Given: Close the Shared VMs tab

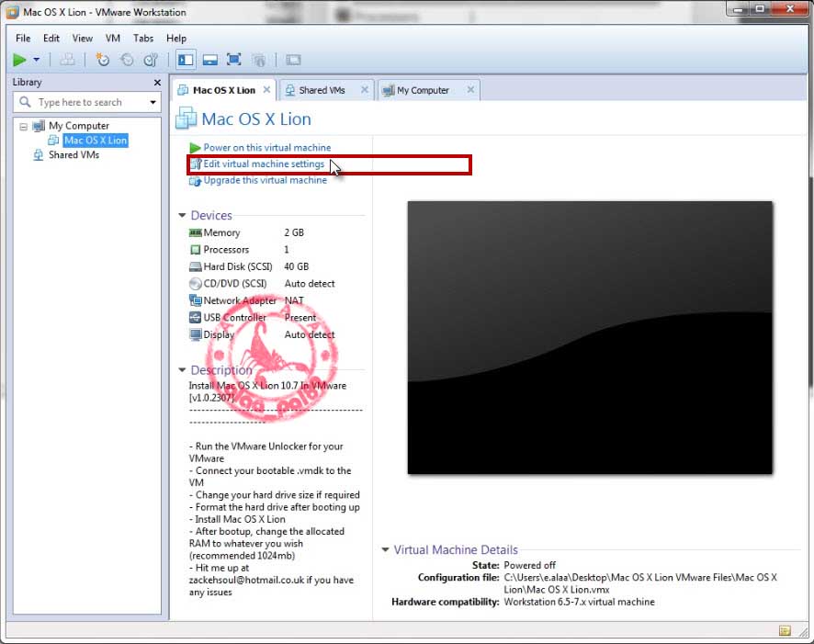Looking at the screenshot, I should 365,90.
